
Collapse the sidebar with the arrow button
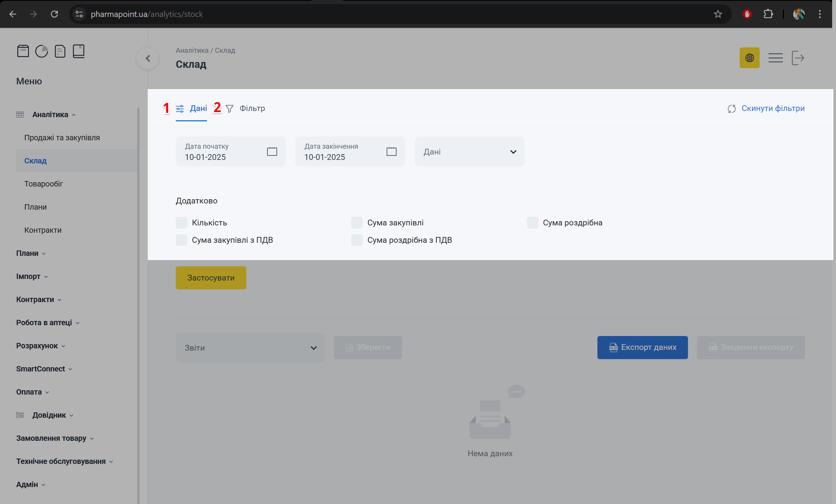coord(148,59)
